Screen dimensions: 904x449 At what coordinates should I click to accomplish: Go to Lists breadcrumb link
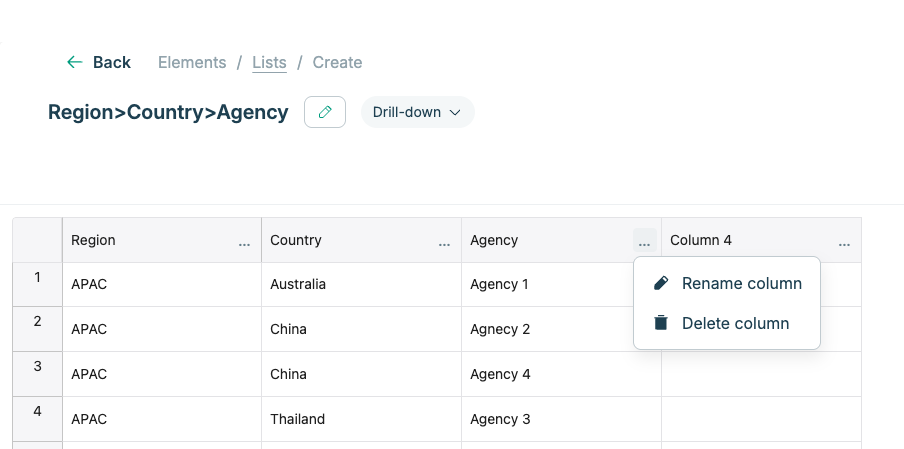(269, 62)
